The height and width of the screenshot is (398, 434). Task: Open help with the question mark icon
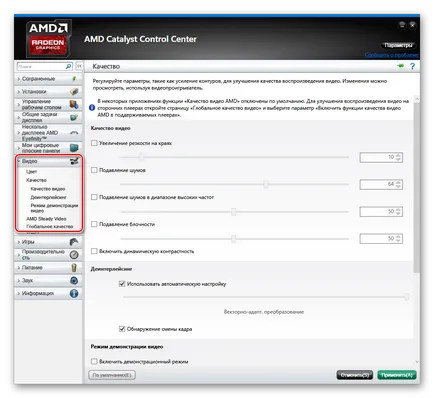pos(413,66)
